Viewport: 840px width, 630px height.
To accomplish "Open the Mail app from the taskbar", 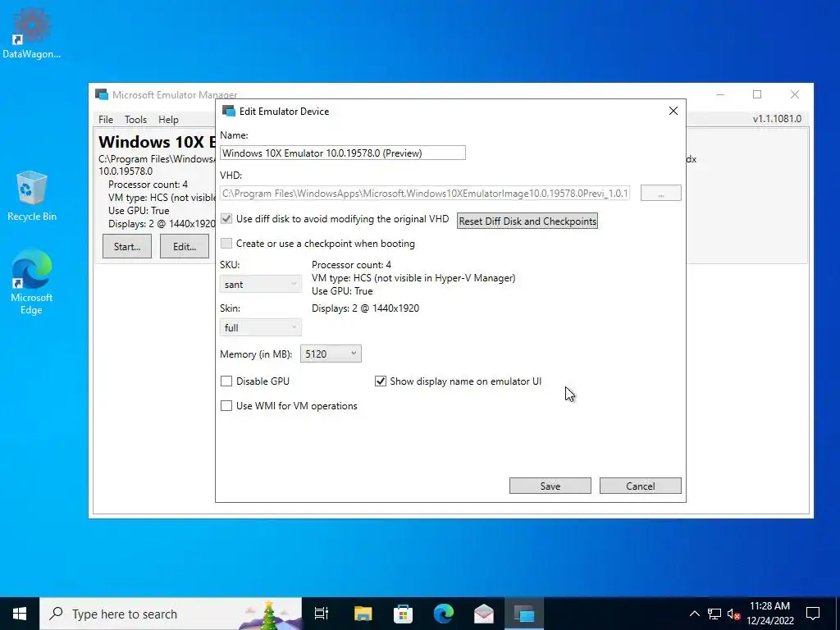I will [x=484, y=614].
